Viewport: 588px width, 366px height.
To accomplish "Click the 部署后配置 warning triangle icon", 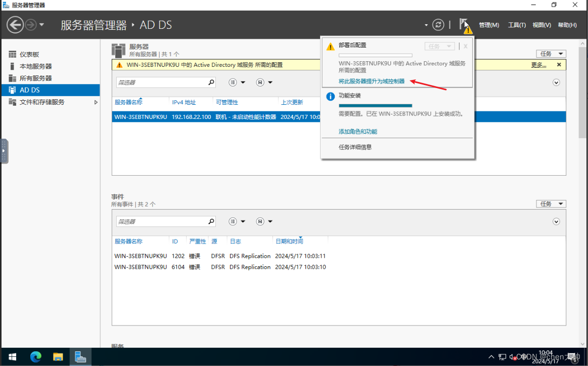I will click(x=330, y=47).
